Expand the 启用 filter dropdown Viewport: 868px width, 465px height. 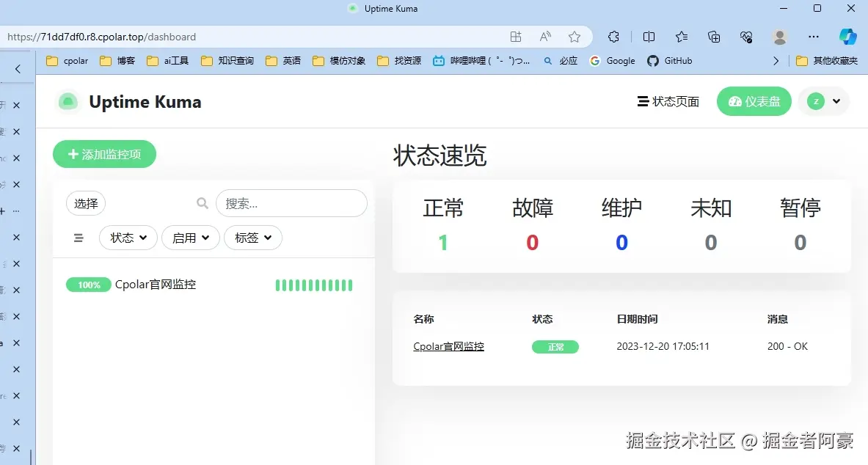[191, 238]
